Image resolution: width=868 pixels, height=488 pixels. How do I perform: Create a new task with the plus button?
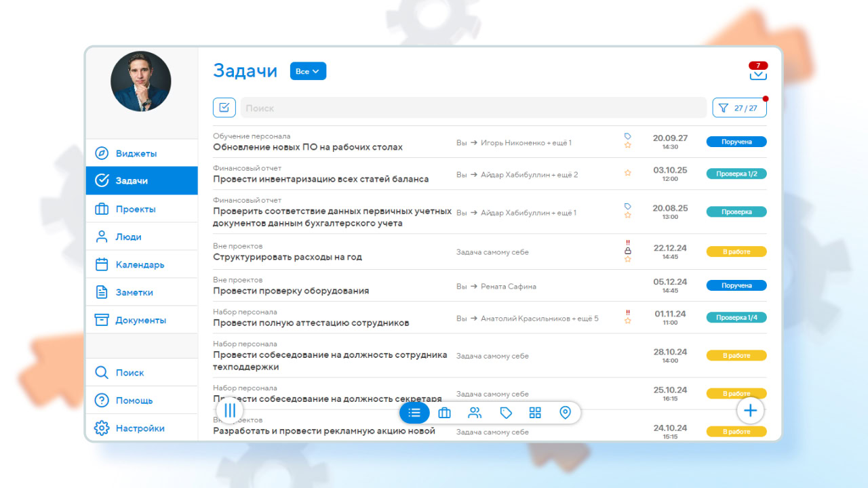tap(750, 410)
